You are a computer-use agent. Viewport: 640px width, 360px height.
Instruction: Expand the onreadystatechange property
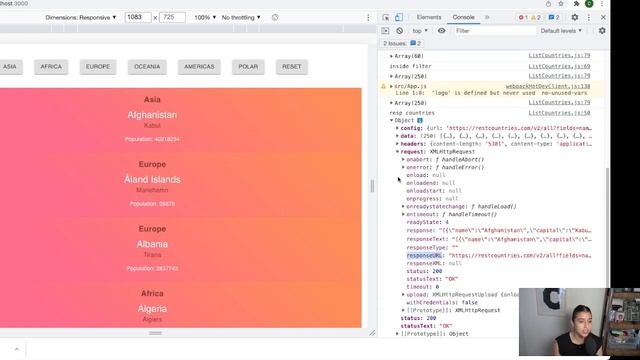(x=403, y=207)
